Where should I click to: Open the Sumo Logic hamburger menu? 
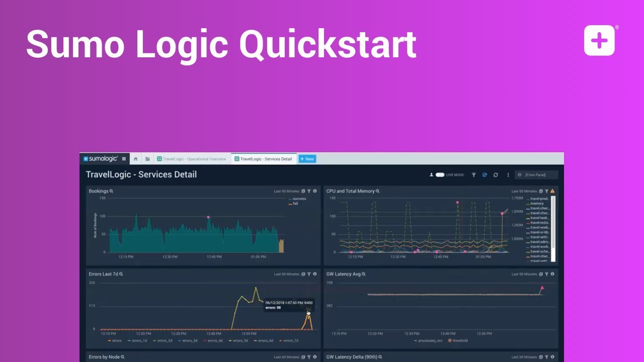(x=124, y=159)
